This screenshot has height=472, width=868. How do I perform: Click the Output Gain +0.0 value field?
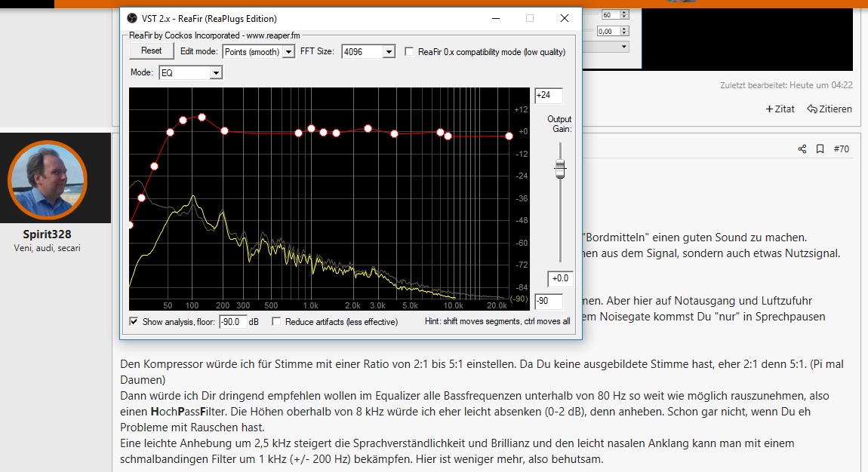coord(559,278)
